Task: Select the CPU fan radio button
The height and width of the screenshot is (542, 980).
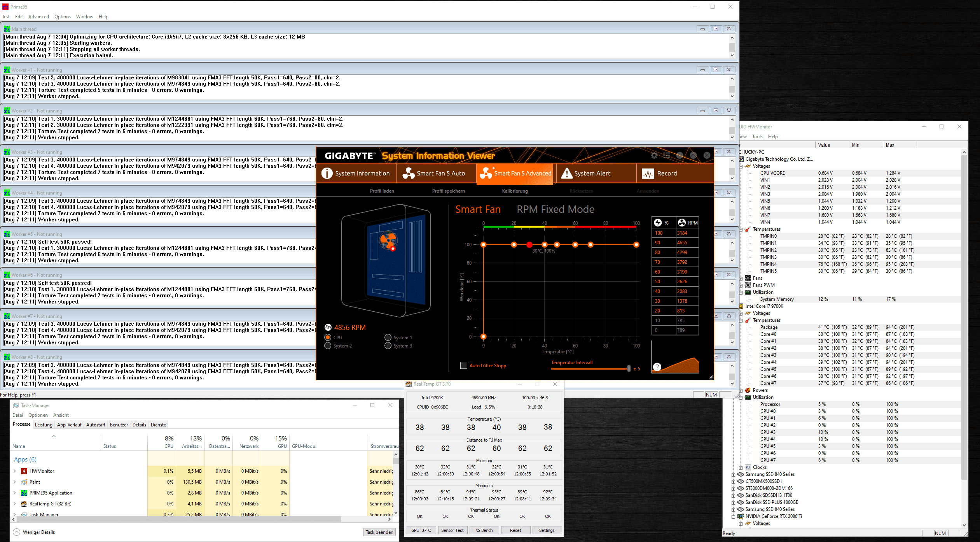Action: (x=328, y=337)
